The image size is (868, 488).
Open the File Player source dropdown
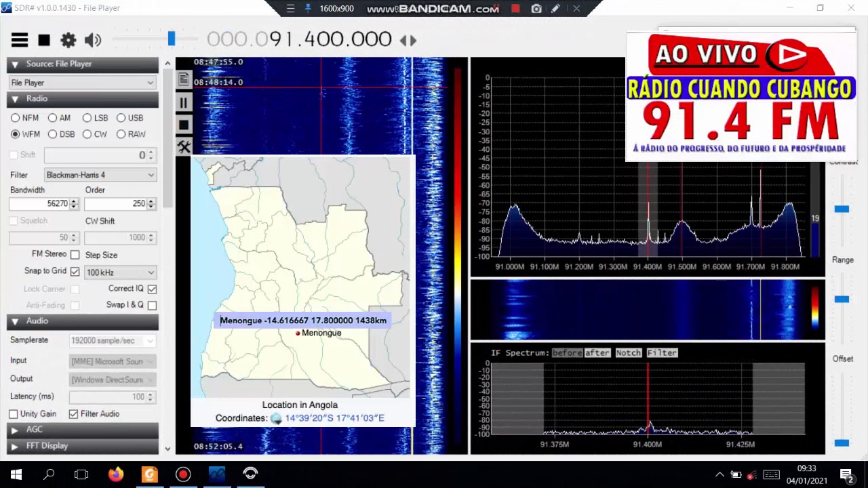(x=83, y=83)
